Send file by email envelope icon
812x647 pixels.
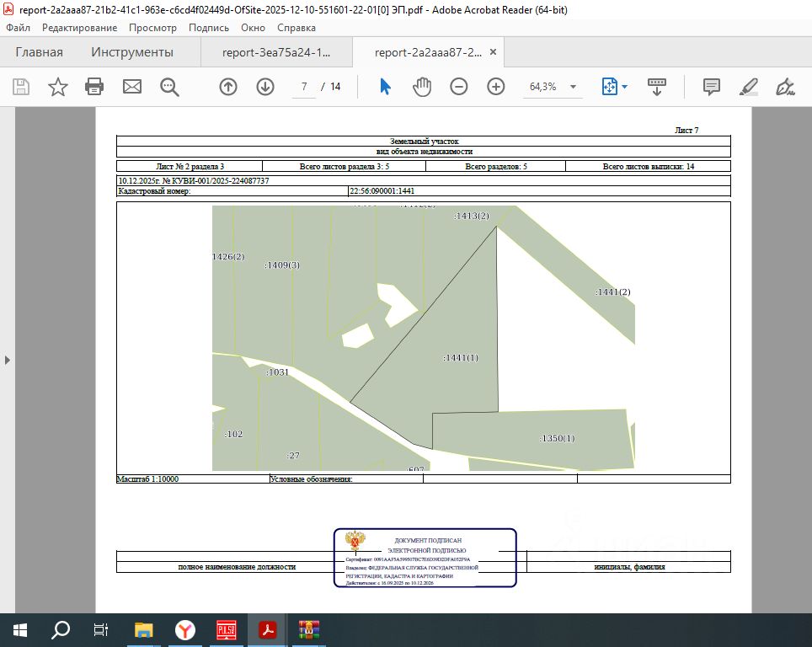coord(132,87)
